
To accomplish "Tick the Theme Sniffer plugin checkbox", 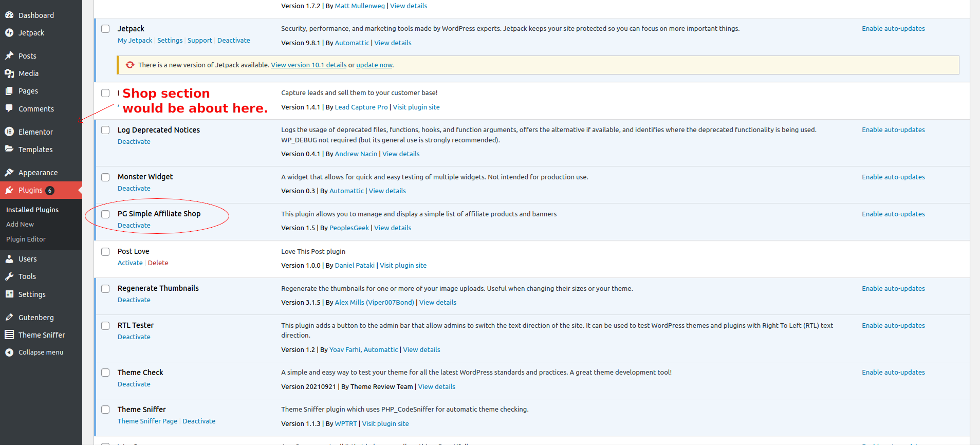I will (105, 410).
